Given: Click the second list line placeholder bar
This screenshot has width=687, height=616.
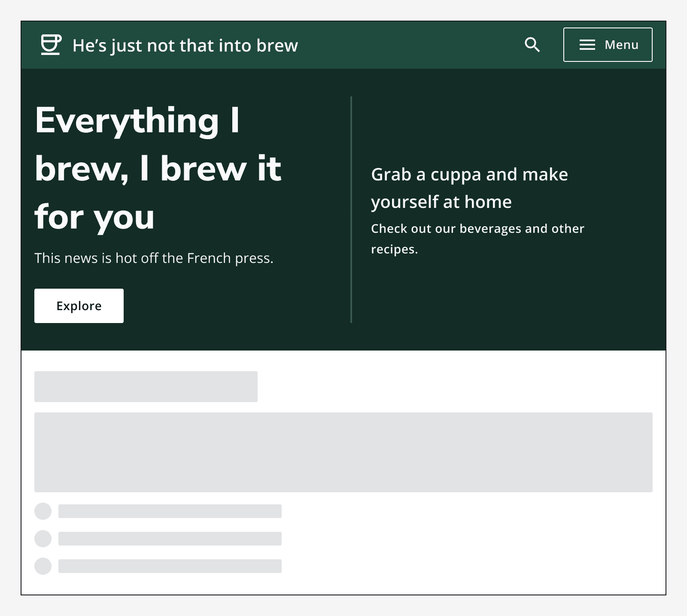Looking at the screenshot, I should 170,539.
